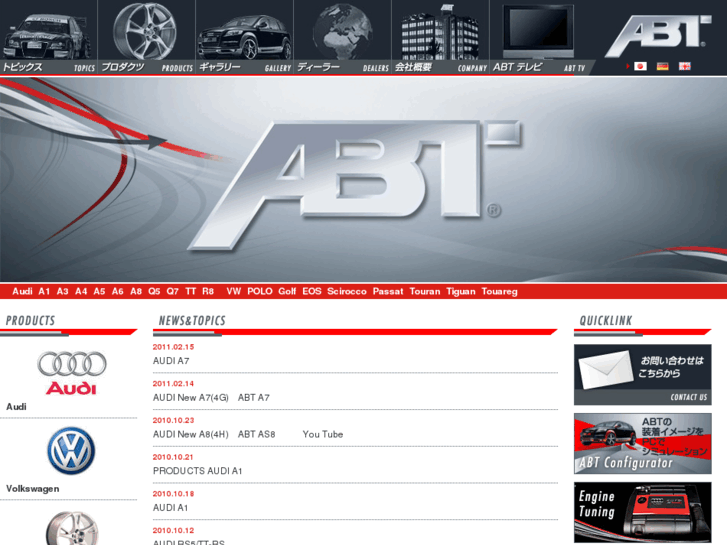This screenshot has height=545, width=727.
Task: Switch language via the German flag
Action: coord(663,66)
